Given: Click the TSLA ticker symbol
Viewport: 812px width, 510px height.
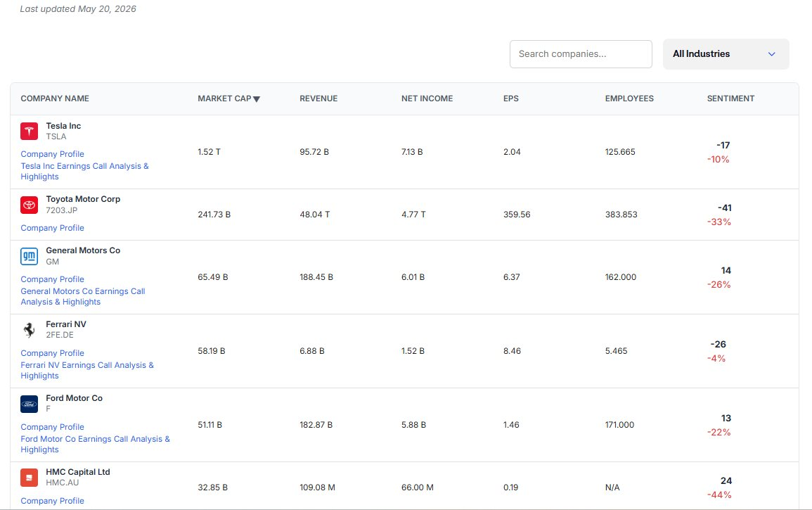Looking at the screenshot, I should tap(56, 136).
